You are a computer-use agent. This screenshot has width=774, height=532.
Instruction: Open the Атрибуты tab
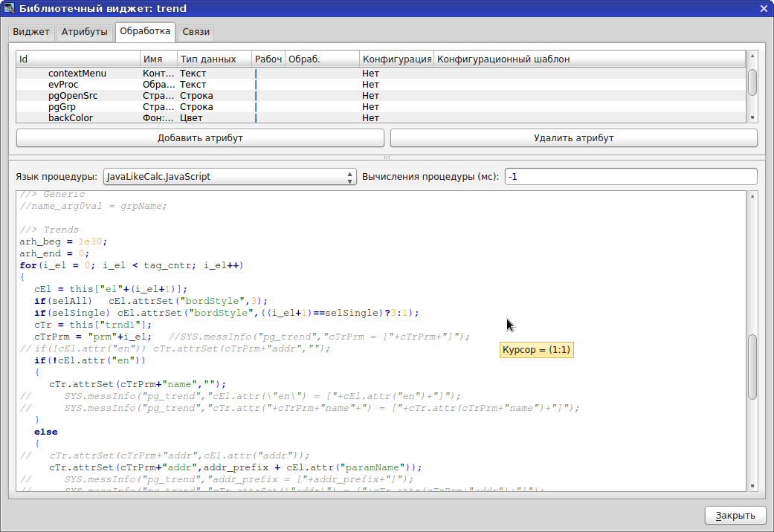pyautogui.click(x=84, y=32)
